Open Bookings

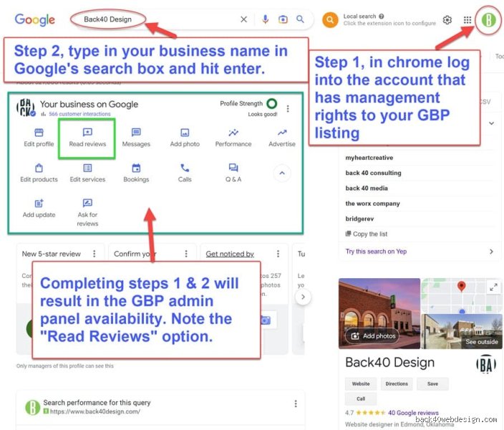(x=136, y=173)
